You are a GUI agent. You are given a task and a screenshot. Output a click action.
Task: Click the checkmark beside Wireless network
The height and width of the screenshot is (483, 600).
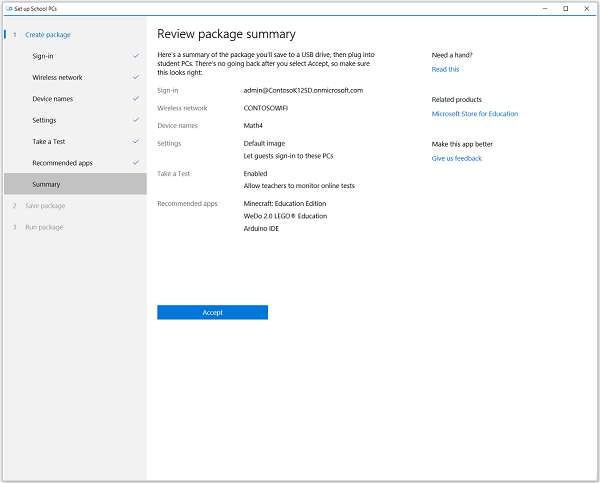[x=136, y=77]
